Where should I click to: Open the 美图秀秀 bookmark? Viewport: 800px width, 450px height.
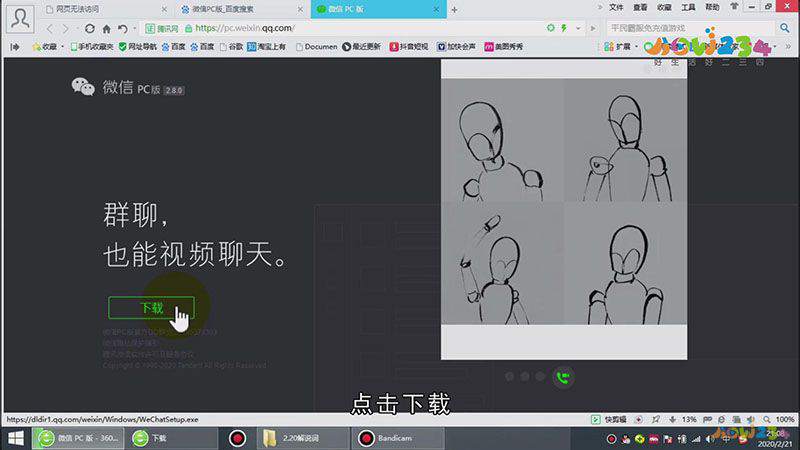[504, 46]
